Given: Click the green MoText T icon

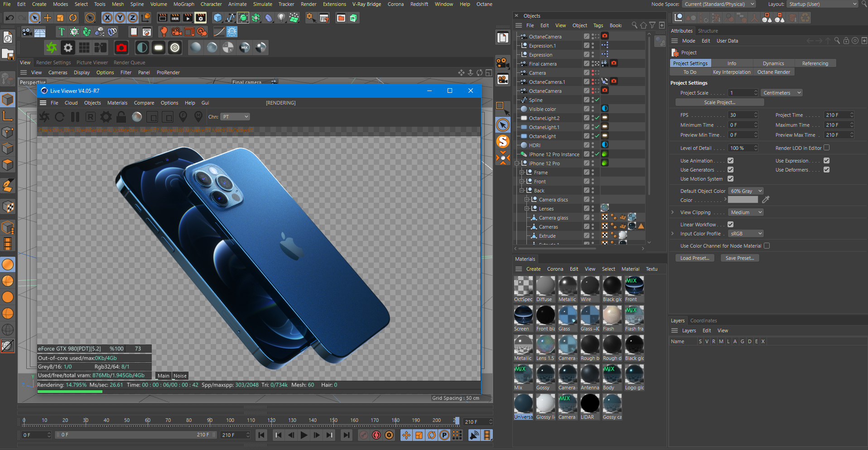Looking at the screenshot, I should click(x=61, y=32).
